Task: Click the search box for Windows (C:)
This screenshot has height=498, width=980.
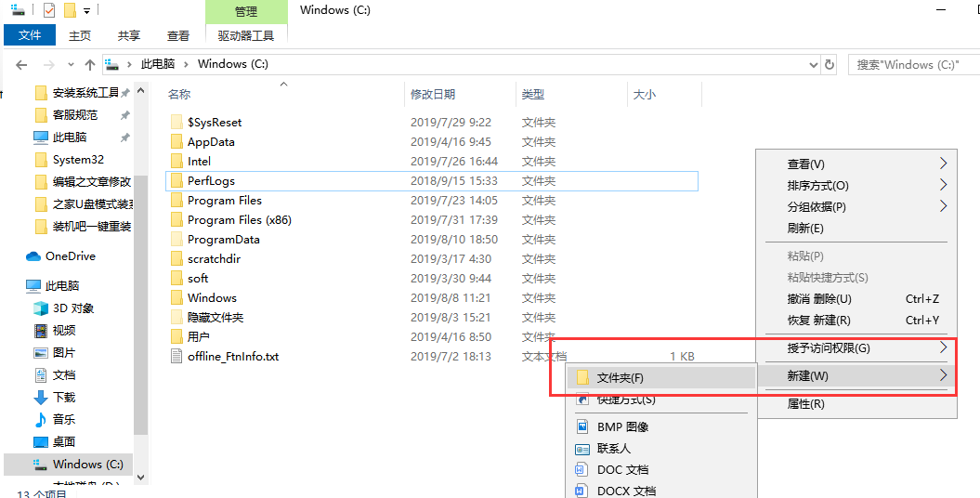Action: point(915,65)
